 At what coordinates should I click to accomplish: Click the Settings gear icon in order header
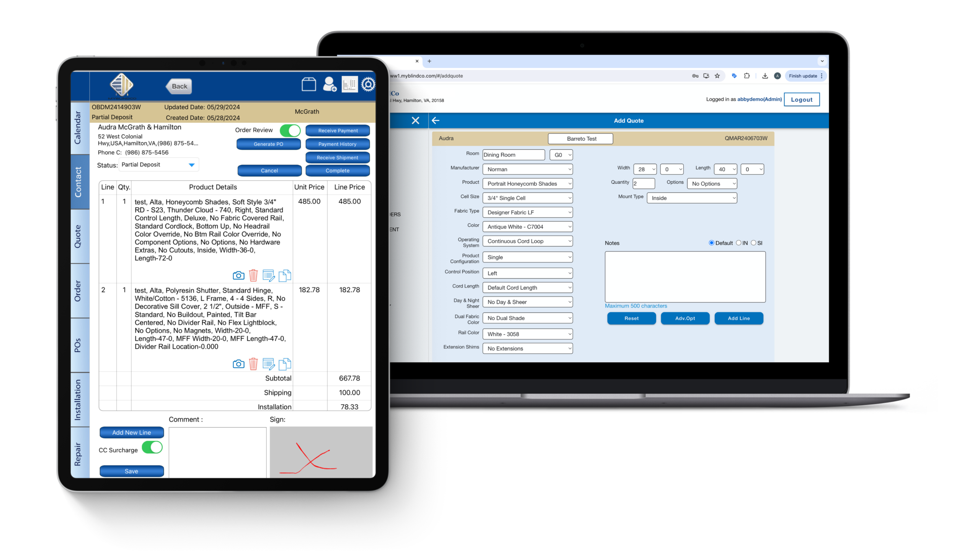point(369,86)
